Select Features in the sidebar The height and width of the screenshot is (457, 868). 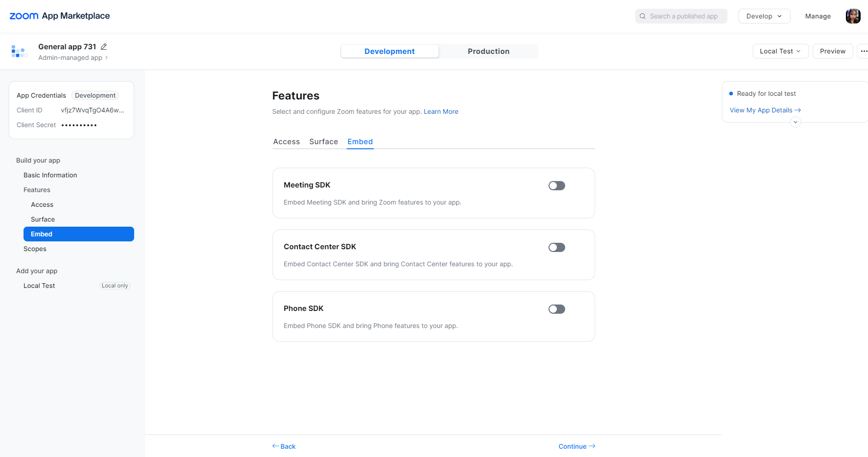coord(37,190)
